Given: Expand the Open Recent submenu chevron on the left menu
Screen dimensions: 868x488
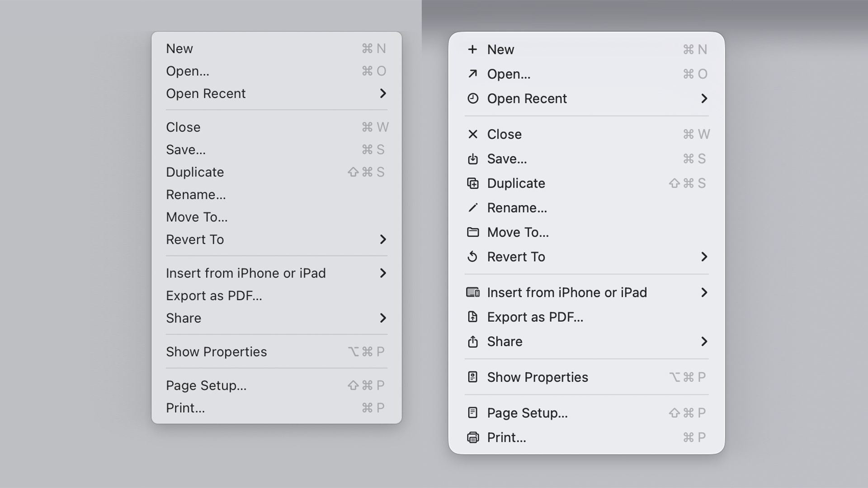Looking at the screenshot, I should click(x=383, y=94).
